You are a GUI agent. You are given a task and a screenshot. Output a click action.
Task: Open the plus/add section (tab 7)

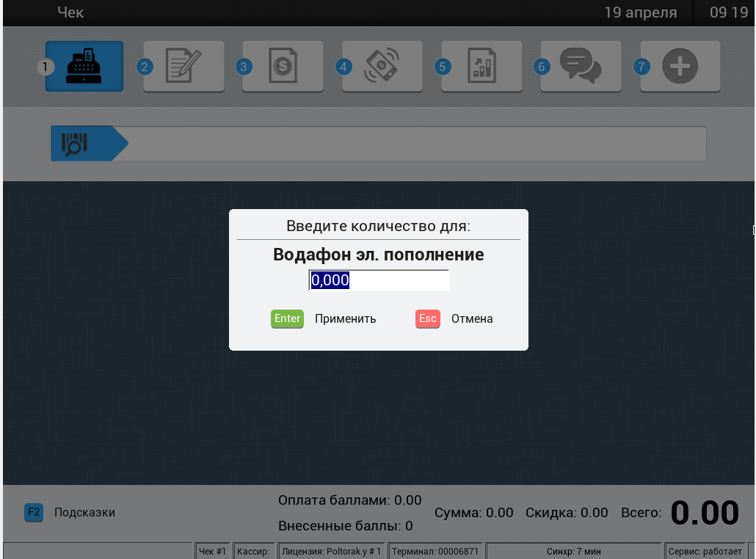point(680,66)
